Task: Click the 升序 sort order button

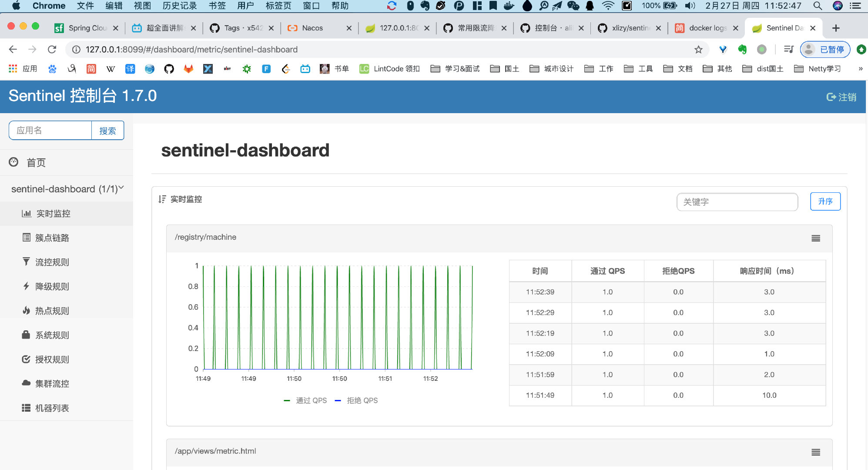Action: (825, 201)
